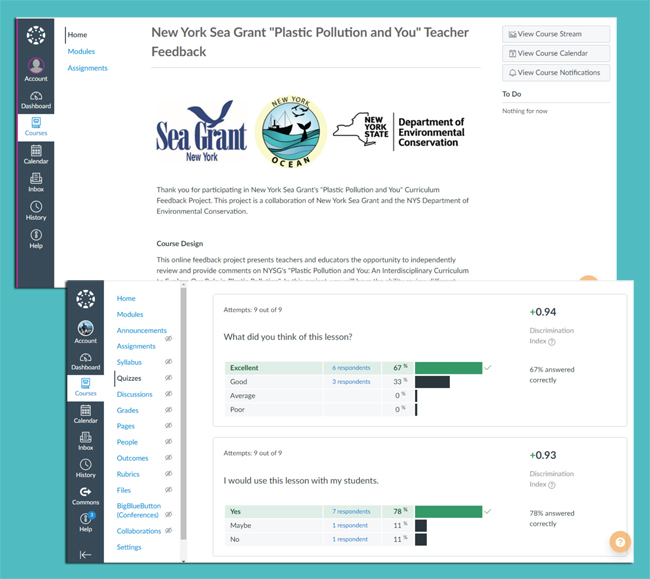Screen dimensions: 650x579
Task: Click orange help bubble in bottom window
Action: tap(620, 542)
